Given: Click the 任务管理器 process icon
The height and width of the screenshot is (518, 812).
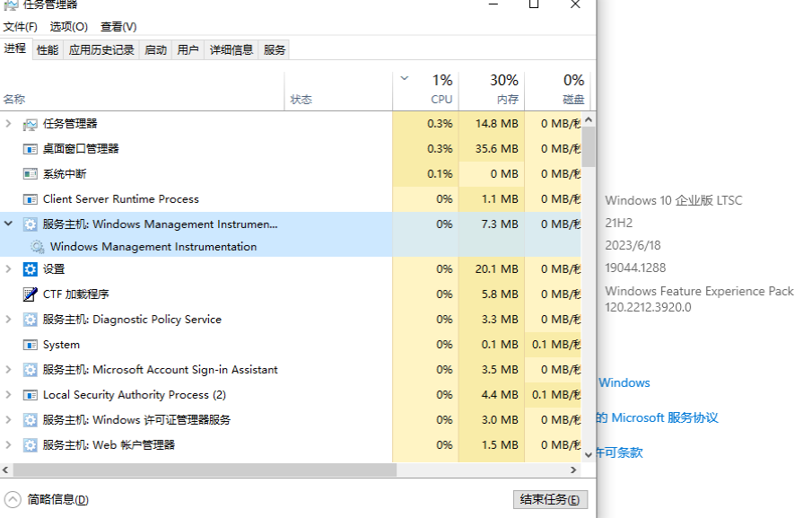Looking at the screenshot, I should (31, 124).
